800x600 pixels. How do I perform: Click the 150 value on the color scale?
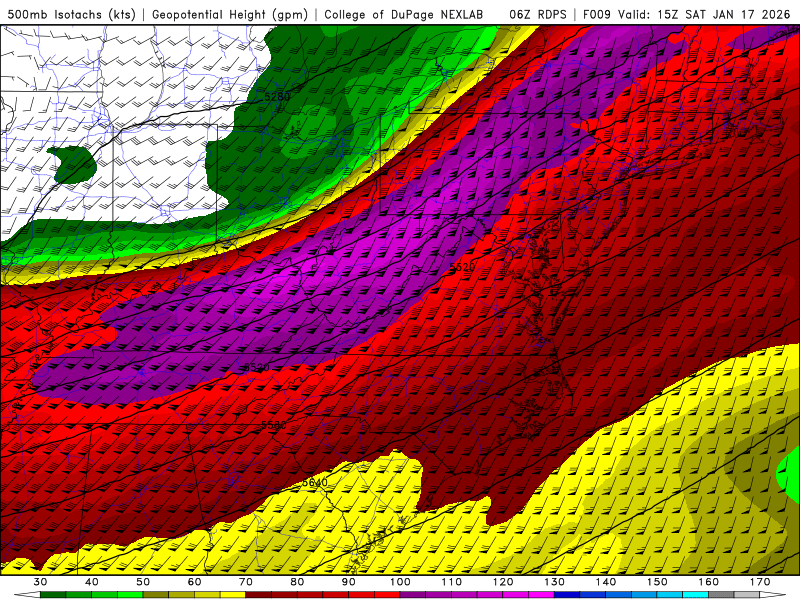pyautogui.click(x=657, y=582)
